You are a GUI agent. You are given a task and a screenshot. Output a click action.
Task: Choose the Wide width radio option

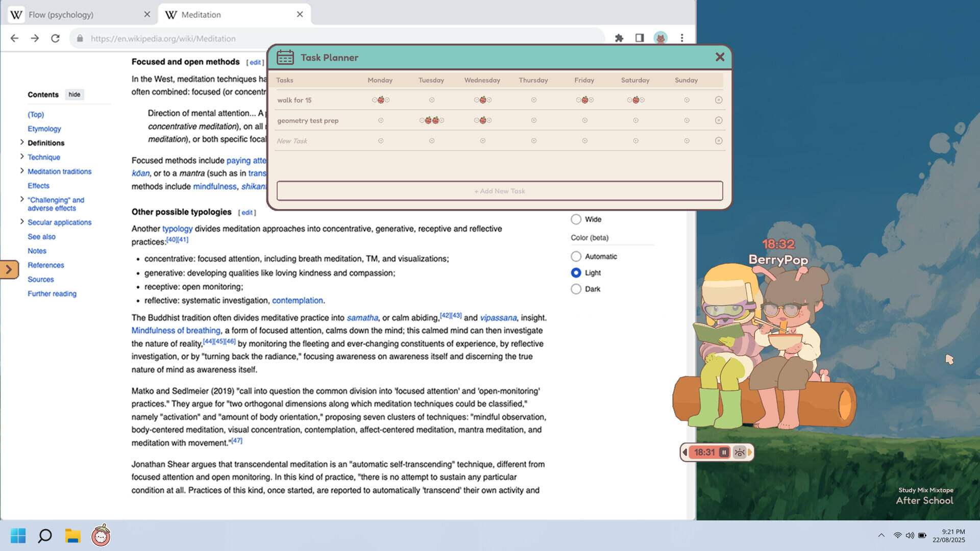[576, 219]
